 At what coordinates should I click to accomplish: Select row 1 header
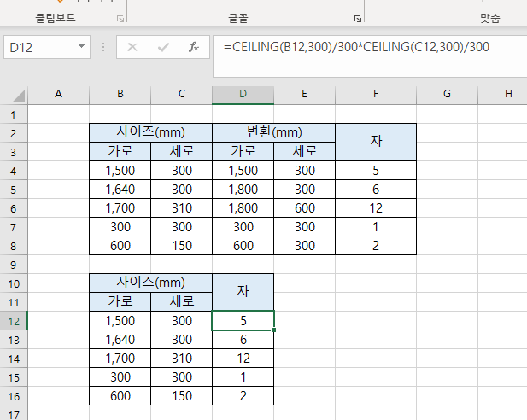[x=14, y=115]
